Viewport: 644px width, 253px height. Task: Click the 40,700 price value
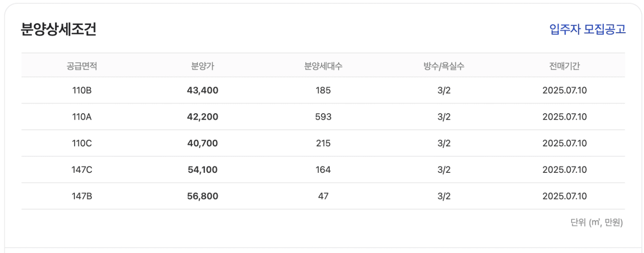tap(203, 143)
